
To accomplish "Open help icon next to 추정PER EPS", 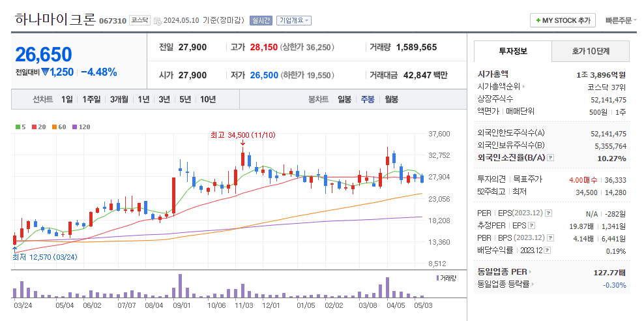I will [531, 225].
